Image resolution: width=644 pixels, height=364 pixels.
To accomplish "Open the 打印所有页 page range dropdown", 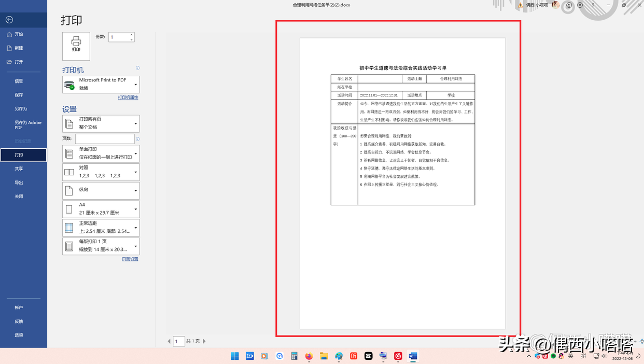I will click(101, 123).
